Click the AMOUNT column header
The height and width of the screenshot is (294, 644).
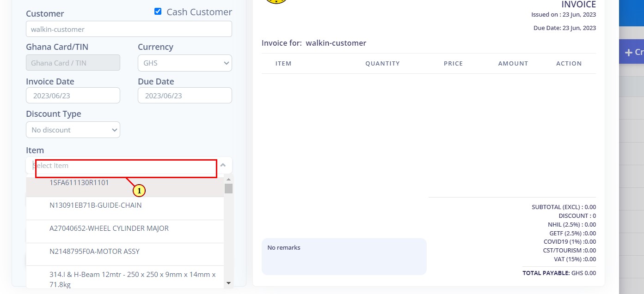tap(513, 64)
